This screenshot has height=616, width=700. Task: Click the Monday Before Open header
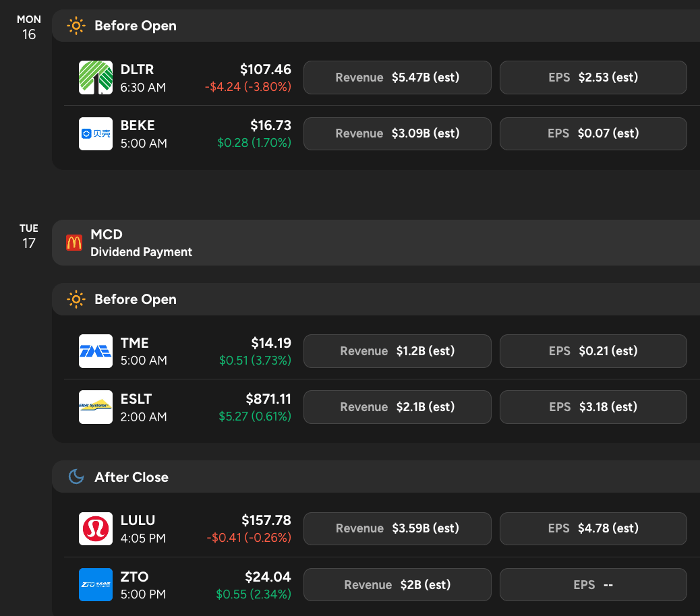coord(376,26)
